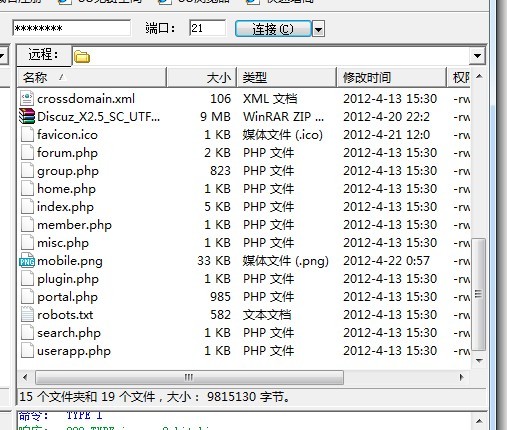The image size is (507, 430).
Task: Sort by the 修改时间 column header
Action: (x=392, y=78)
